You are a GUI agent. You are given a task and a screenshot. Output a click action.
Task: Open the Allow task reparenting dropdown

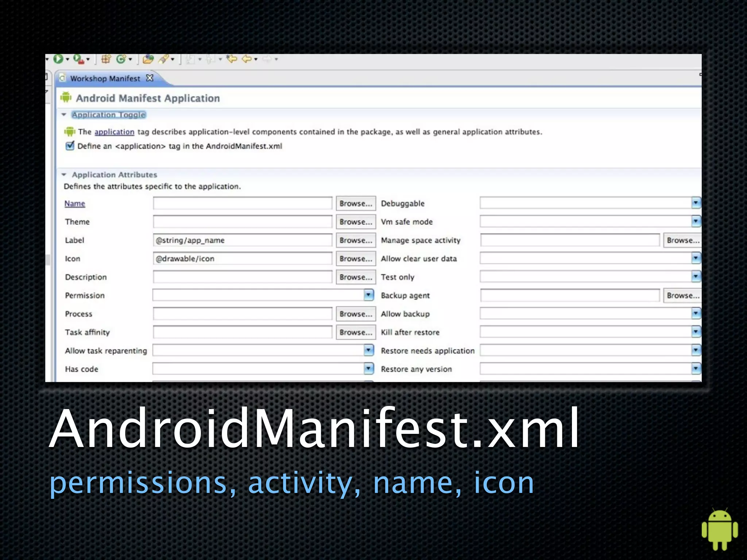369,350
